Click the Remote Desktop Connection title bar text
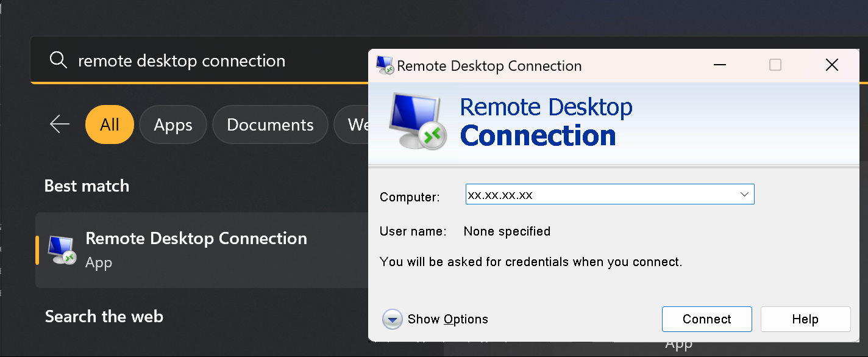This screenshot has width=868, height=357. [x=489, y=66]
